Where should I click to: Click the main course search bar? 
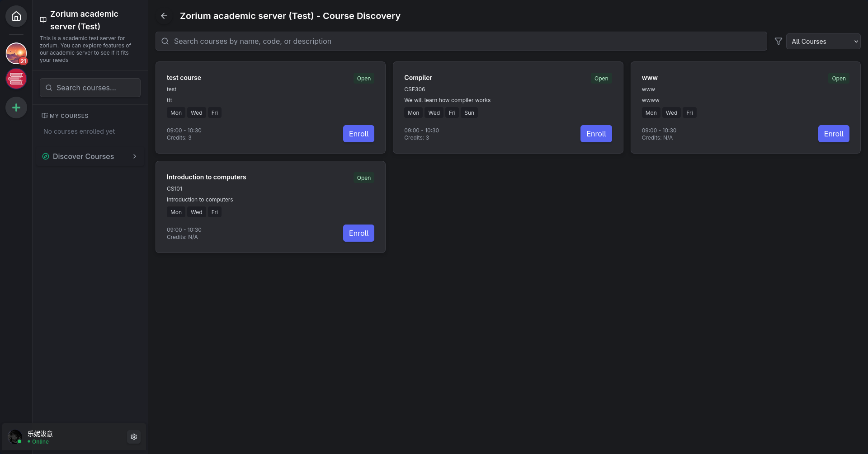[x=461, y=41]
